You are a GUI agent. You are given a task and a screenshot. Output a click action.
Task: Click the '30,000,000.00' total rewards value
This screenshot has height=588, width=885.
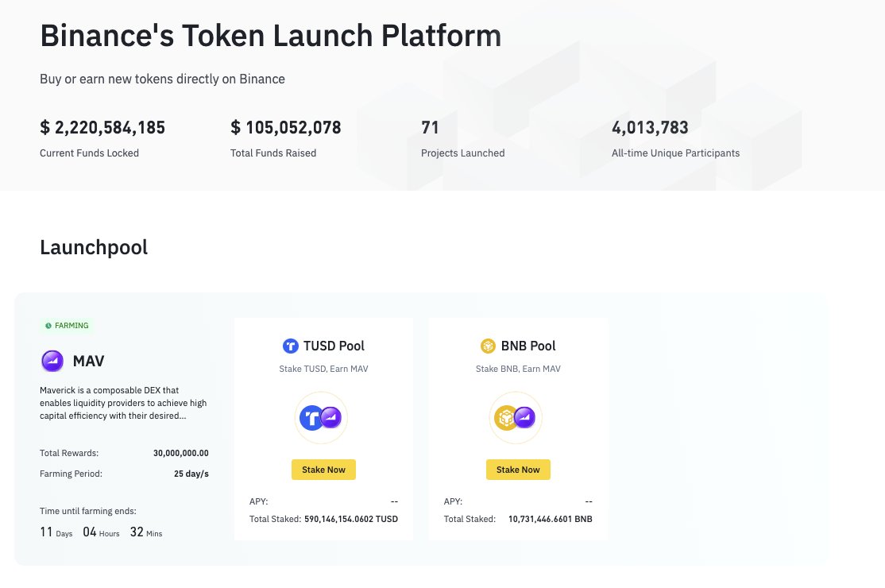180,453
